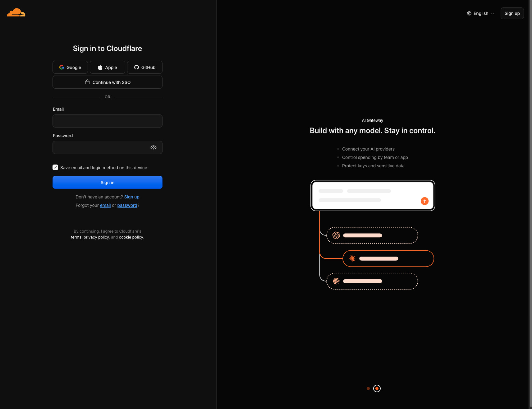
Task: Click the Cloudflare cloud logo
Action: coord(16,12)
